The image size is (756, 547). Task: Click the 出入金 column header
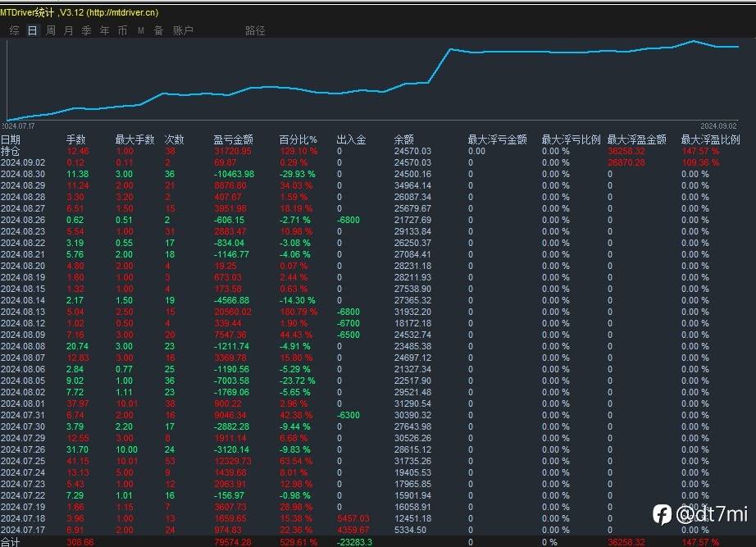pyautogui.click(x=351, y=140)
